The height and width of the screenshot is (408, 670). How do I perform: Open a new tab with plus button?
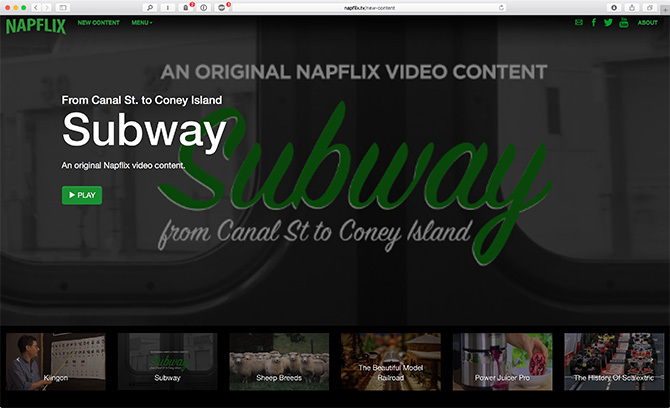click(665, 10)
